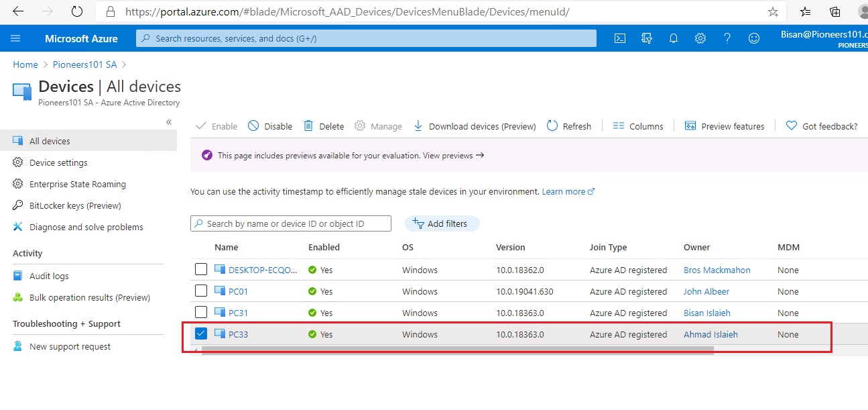Click Got feedback?
The width and height of the screenshot is (868, 410).
(822, 126)
